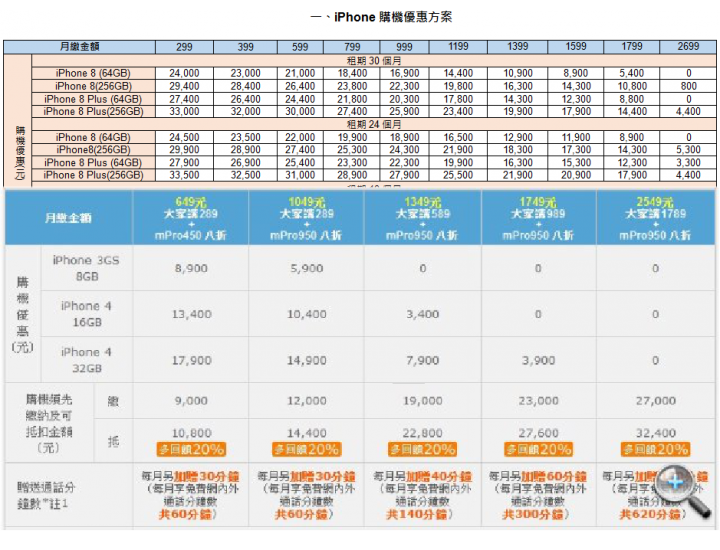This screenshot has width=720, height=550.
Task: Click the 14,900 price cell
Action: (x=307, y=360)
